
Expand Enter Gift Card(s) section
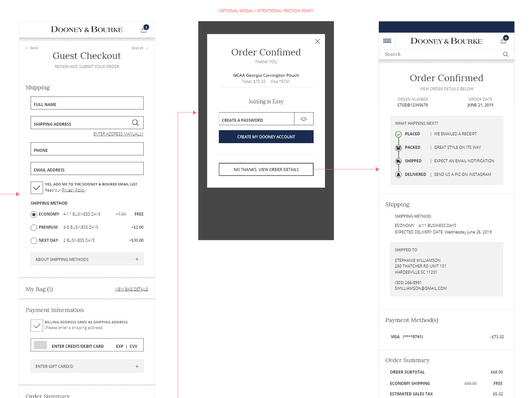pos(87,366)
